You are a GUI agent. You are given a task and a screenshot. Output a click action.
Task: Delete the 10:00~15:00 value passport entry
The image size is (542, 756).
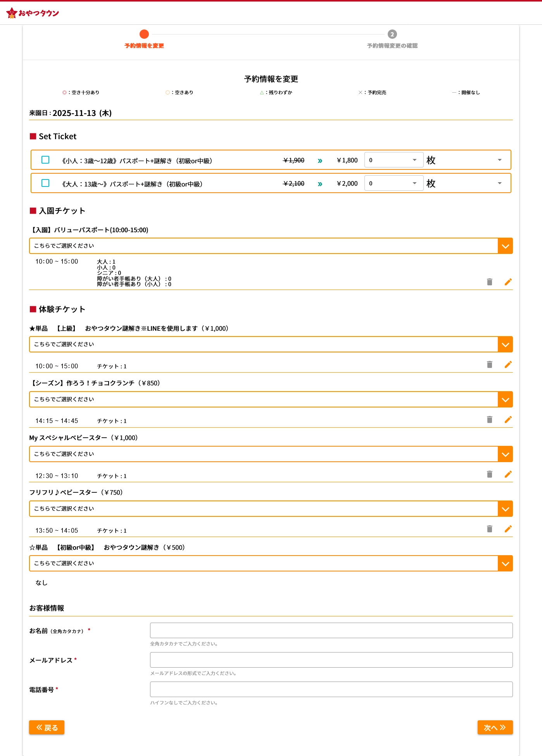tap(489, 282)
